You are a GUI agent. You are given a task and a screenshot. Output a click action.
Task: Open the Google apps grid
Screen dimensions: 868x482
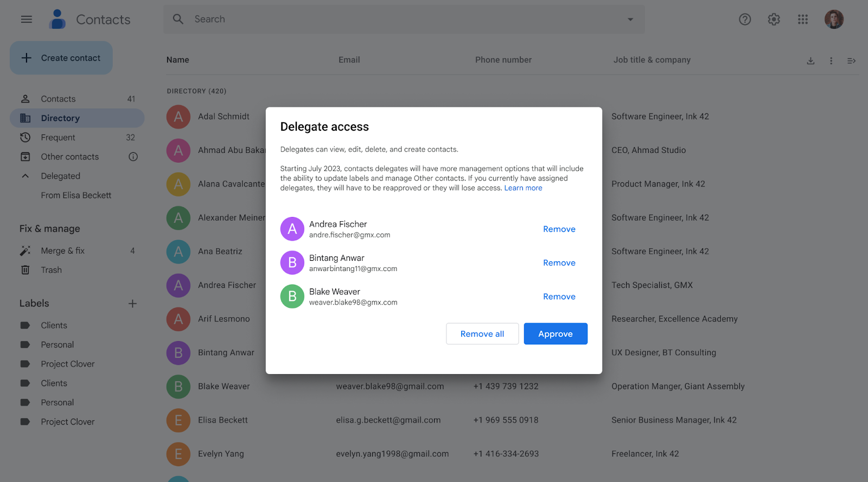803,20
